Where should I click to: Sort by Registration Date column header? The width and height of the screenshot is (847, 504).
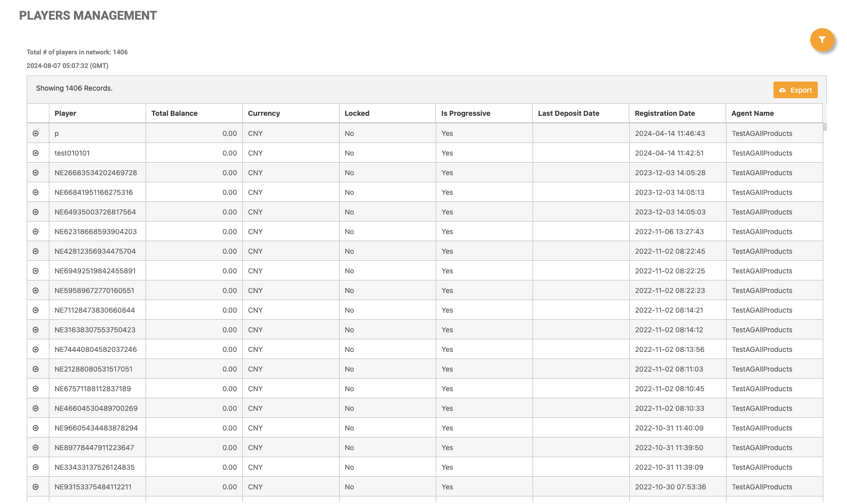[665, 113]
